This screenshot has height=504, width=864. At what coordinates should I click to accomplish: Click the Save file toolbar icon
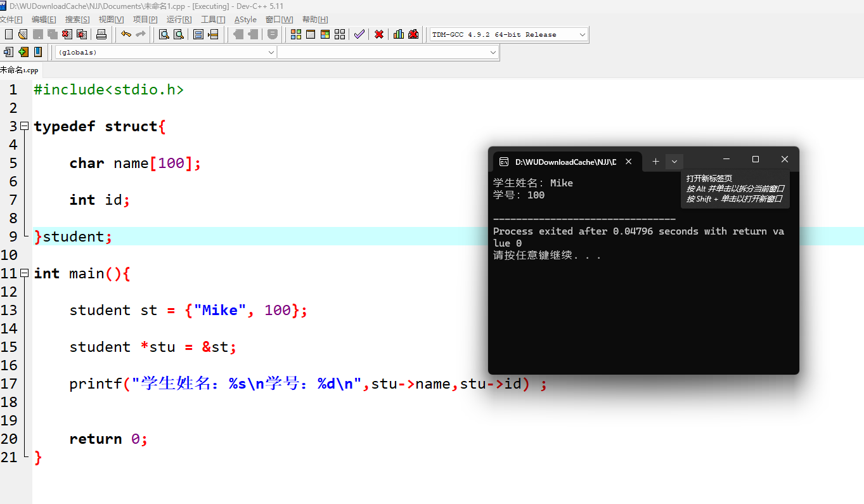click(38, 34)
